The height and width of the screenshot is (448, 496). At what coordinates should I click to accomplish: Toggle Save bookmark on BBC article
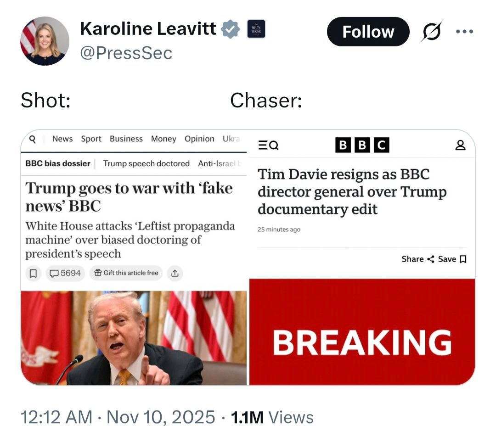pos(452,259)
